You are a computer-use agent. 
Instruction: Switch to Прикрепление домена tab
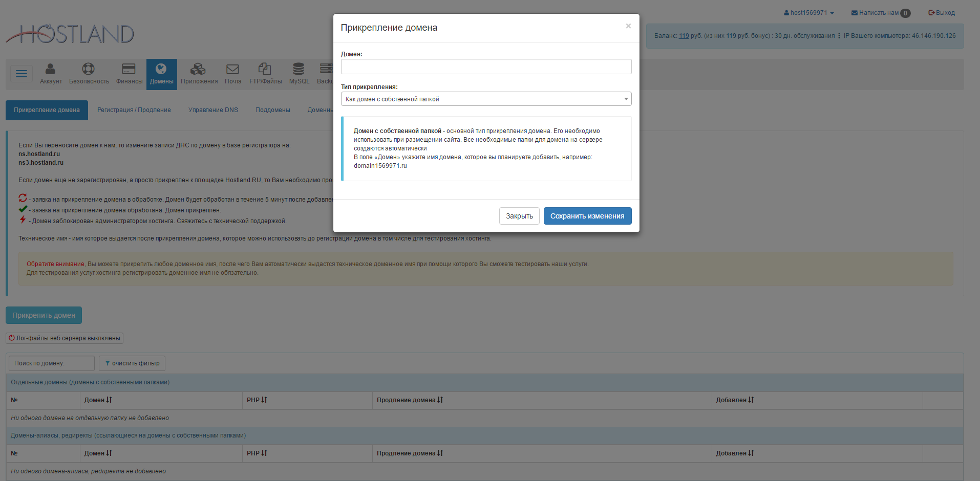[47, 110]
